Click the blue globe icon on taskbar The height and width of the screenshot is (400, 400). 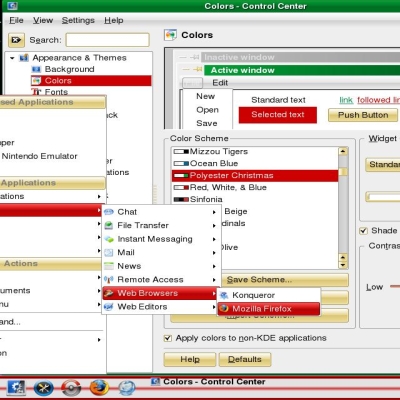(127, 388)
